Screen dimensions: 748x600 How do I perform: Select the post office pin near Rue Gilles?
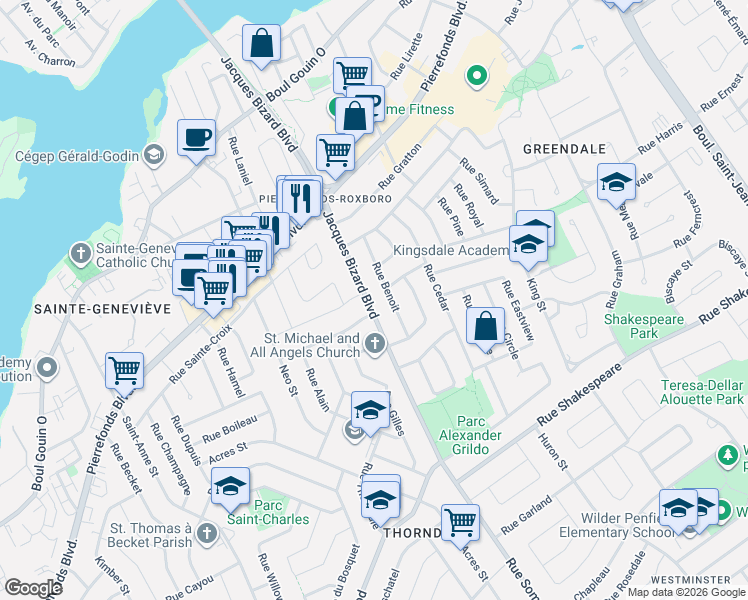coord(353,432)
